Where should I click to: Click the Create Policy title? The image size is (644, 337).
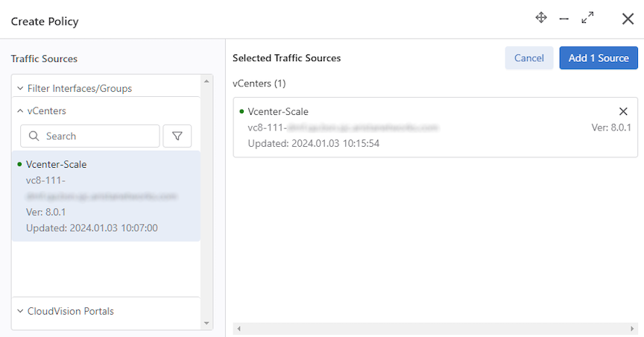tap(45, 22)
